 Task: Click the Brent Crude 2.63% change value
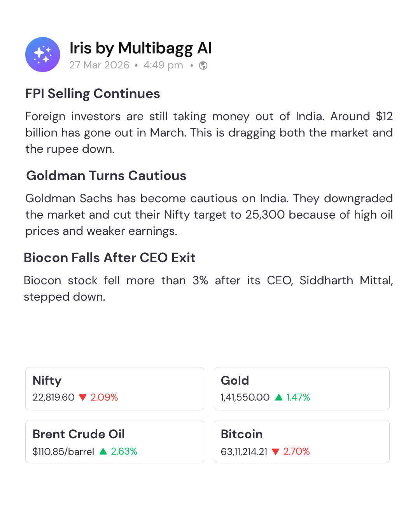(124, 451)
